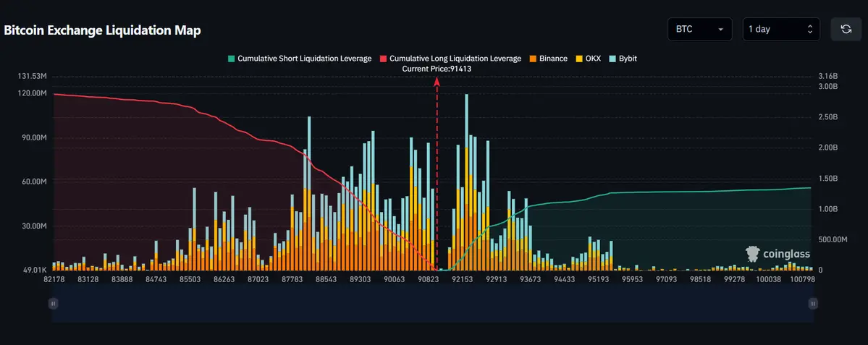Click the 89303 price axis label

pos(361,280)
